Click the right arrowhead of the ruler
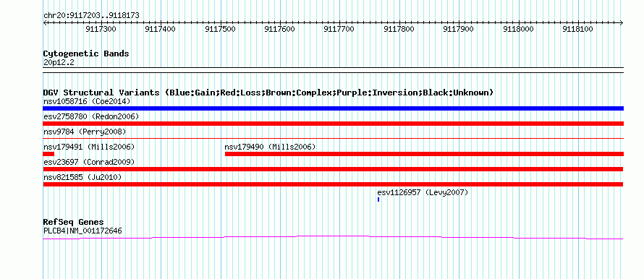 coord(622,23)
